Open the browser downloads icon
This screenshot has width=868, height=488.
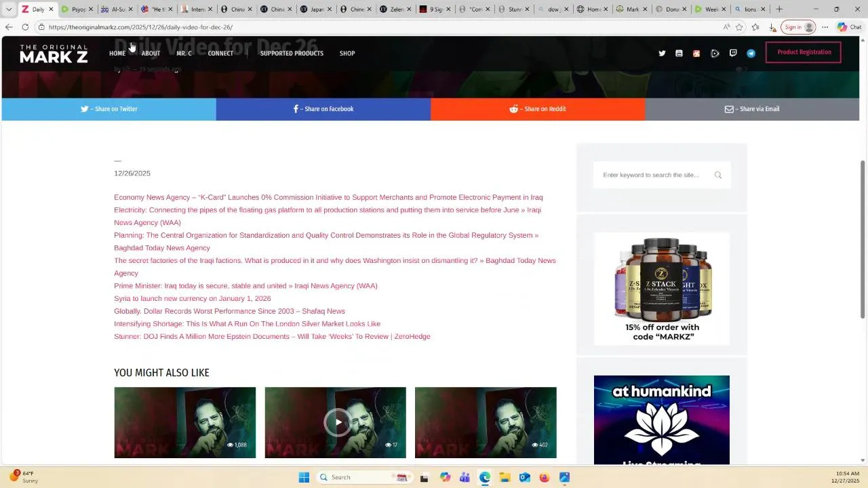coord(772,27)
